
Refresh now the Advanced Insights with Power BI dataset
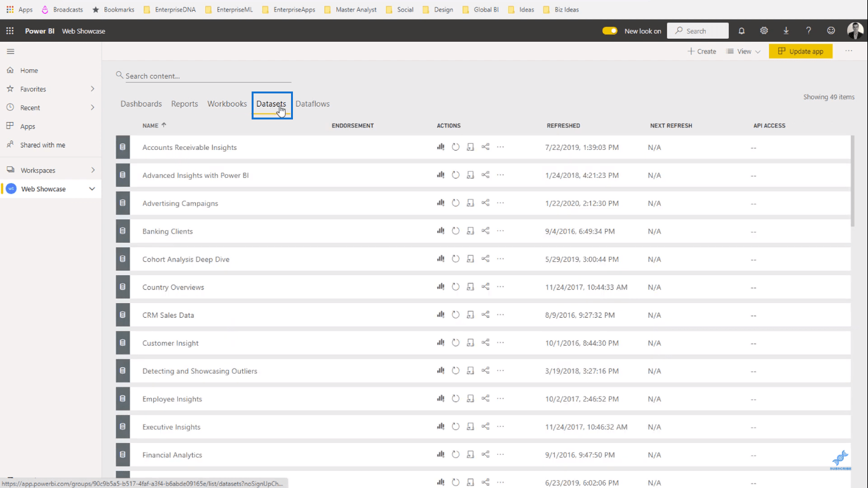[x=456, y=175]
